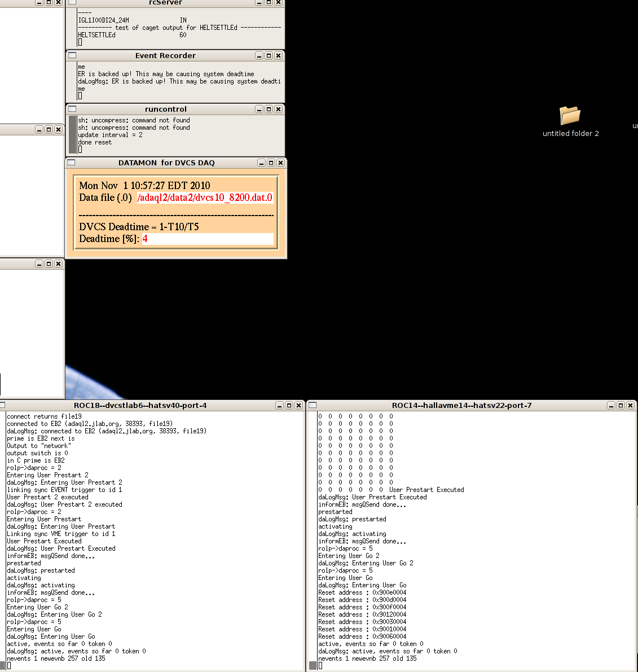Click 'Reset address : 0x90120004' in ROC14
This screenshot has width=638, height=672.
tap(362, 614)
